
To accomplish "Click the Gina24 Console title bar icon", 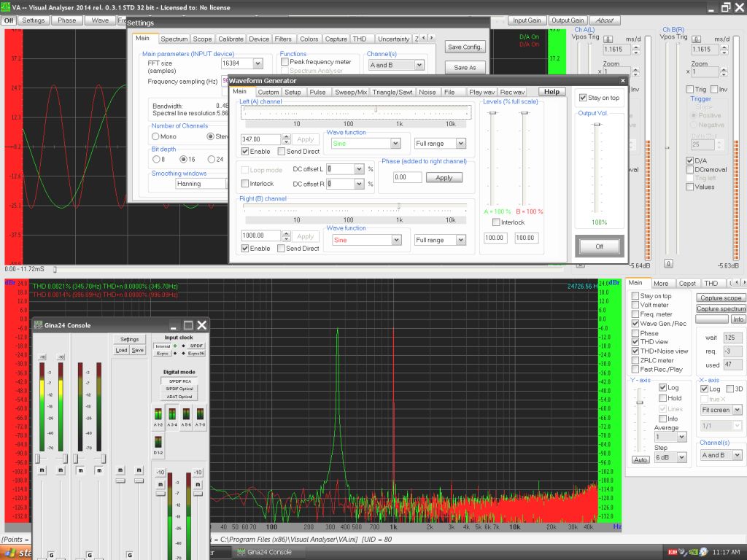I will 38,324.
